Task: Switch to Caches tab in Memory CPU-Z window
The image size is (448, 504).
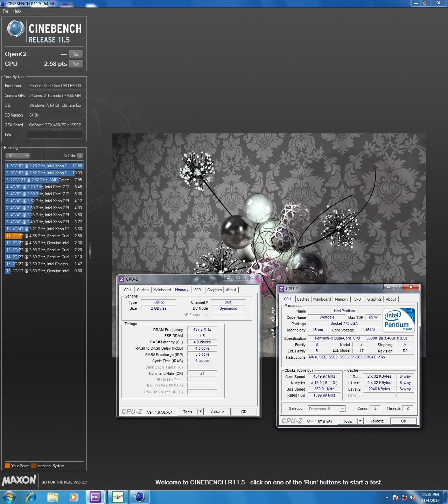Action: pos(143,290)
